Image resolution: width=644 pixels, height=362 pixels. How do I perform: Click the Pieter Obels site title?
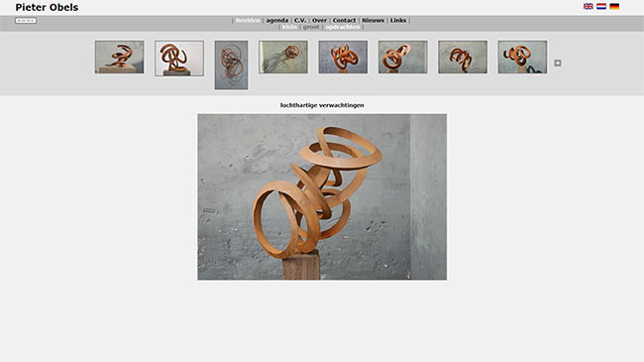[47, 7]
